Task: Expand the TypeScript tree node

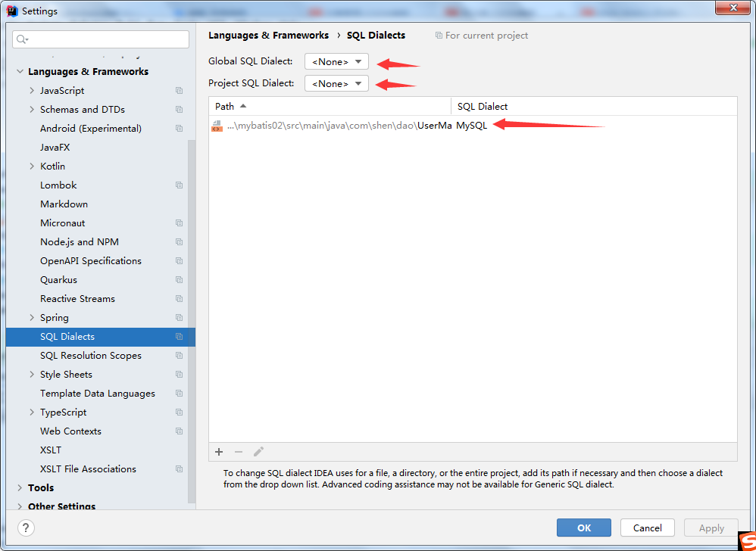Action: (x=32, y=412)
